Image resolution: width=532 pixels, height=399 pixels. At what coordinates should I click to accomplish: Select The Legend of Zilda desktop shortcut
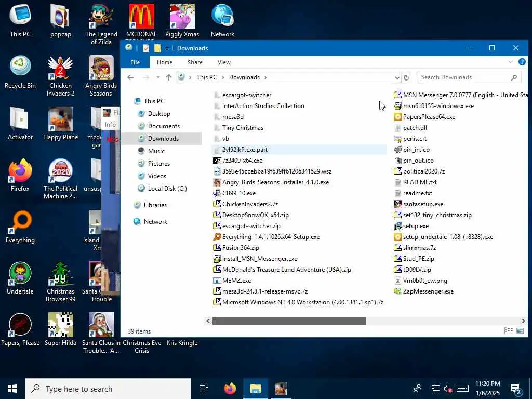101,24
